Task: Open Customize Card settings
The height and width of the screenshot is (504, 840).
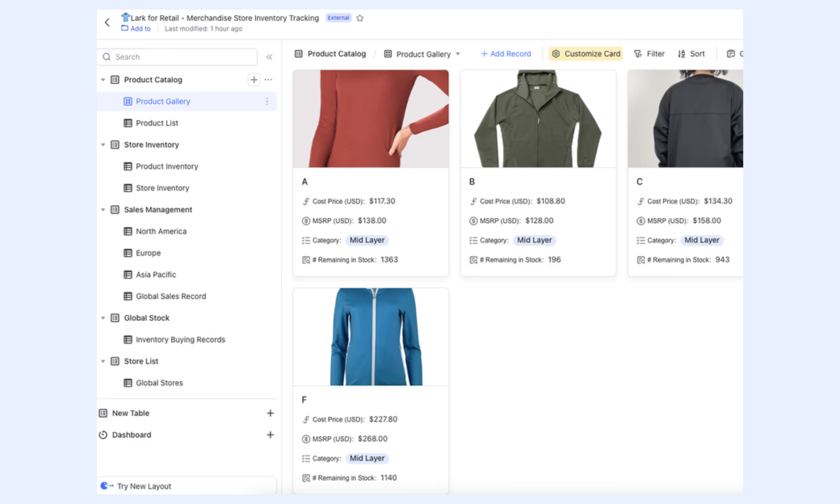Action: [x=585, y=54]
